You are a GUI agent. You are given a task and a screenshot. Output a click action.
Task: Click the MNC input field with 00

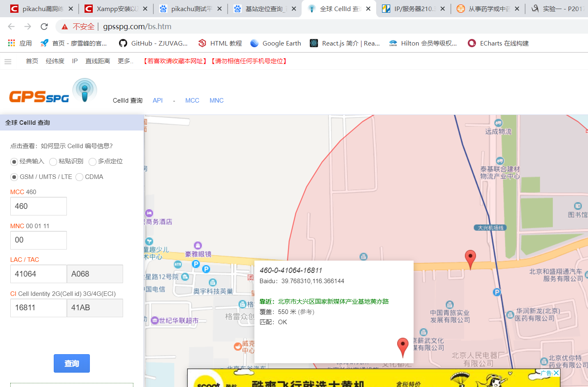[x=39, y=240]
